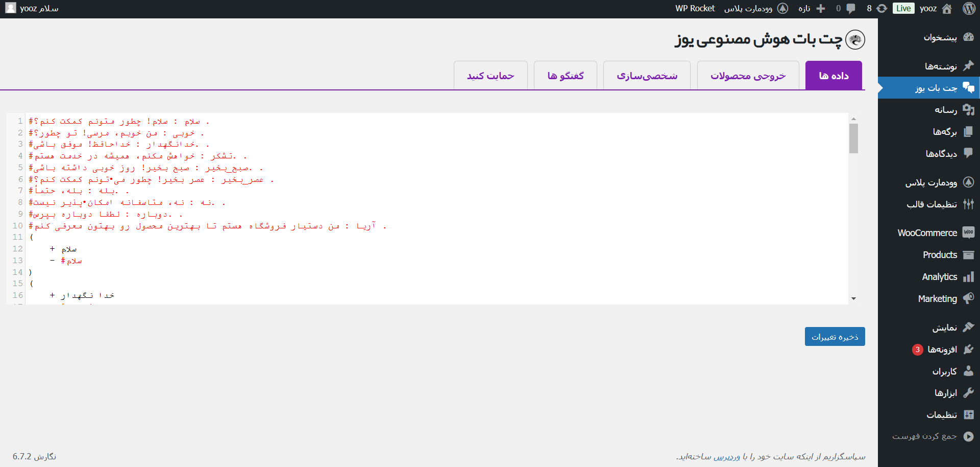Click the editor scrollbar down arrow
The height and width of the screenshot is (467, 980).
(x=853, y=298)
